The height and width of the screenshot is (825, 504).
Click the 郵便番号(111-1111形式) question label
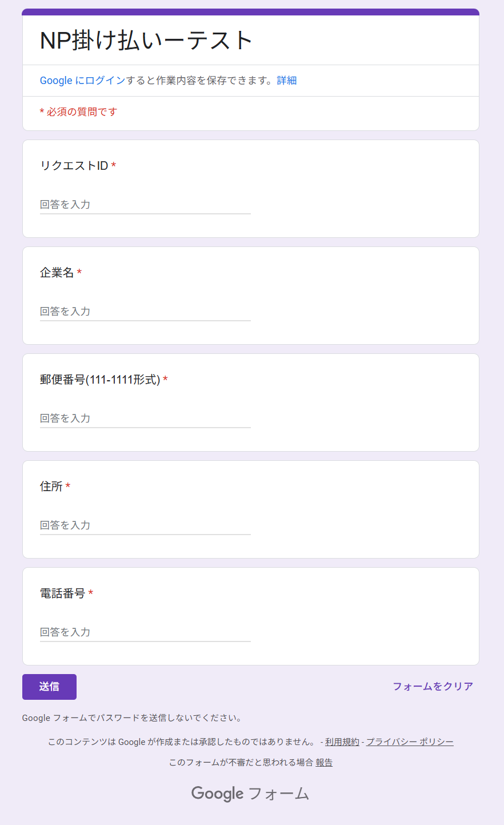(x=100, y=380)
